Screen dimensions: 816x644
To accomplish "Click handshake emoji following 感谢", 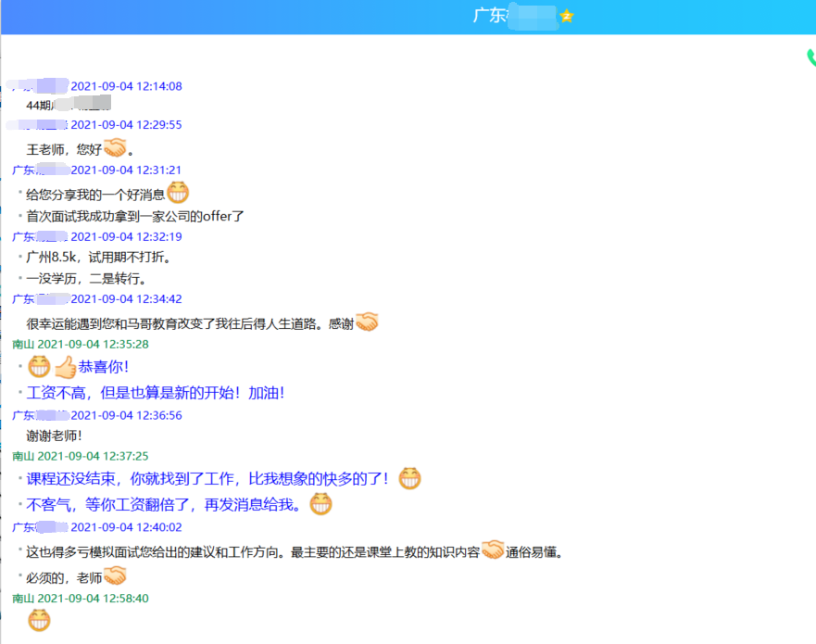I will pos(367,322).
